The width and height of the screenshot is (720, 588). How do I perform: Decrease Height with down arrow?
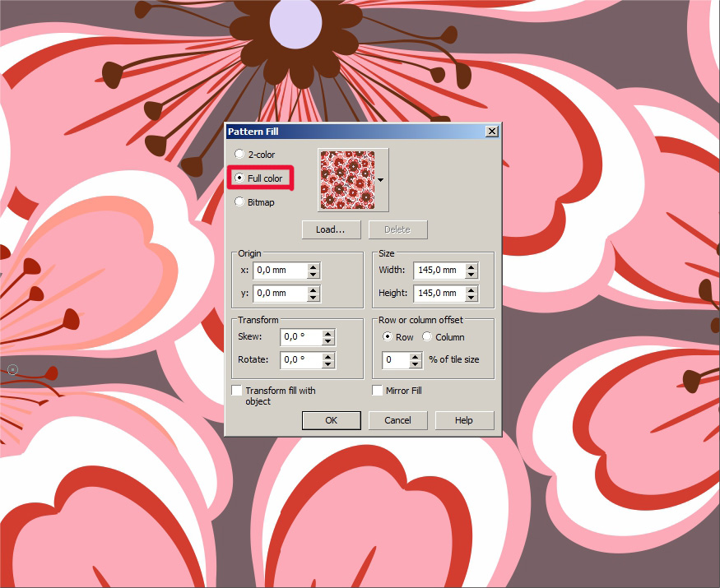pos(471,298)
